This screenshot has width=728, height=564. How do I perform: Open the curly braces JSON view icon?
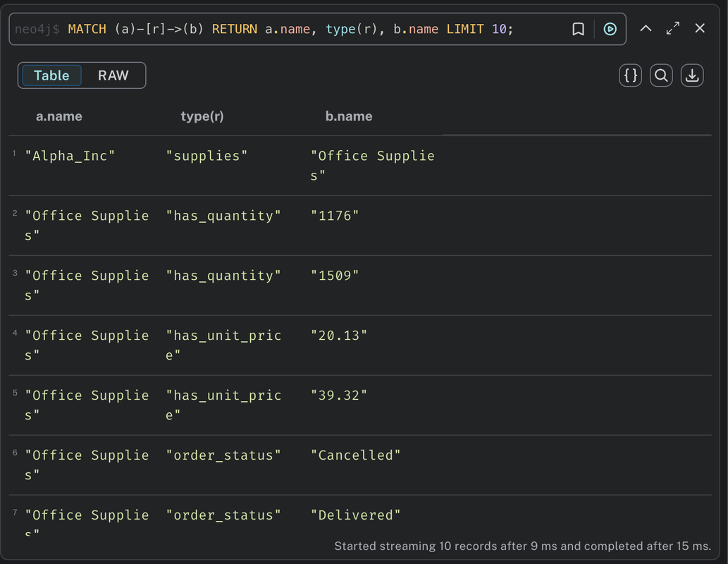click(631, 75)
